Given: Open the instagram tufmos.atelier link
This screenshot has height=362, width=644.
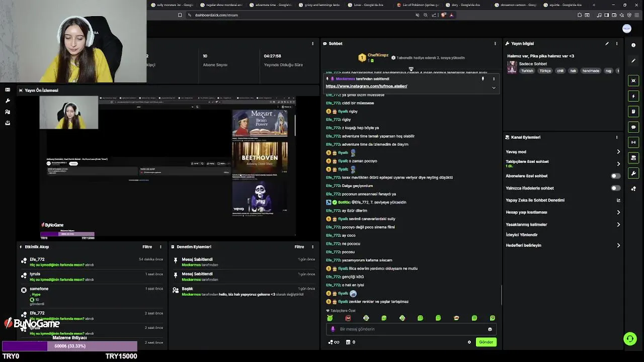Looking at the screenshot, I should 366,86.
